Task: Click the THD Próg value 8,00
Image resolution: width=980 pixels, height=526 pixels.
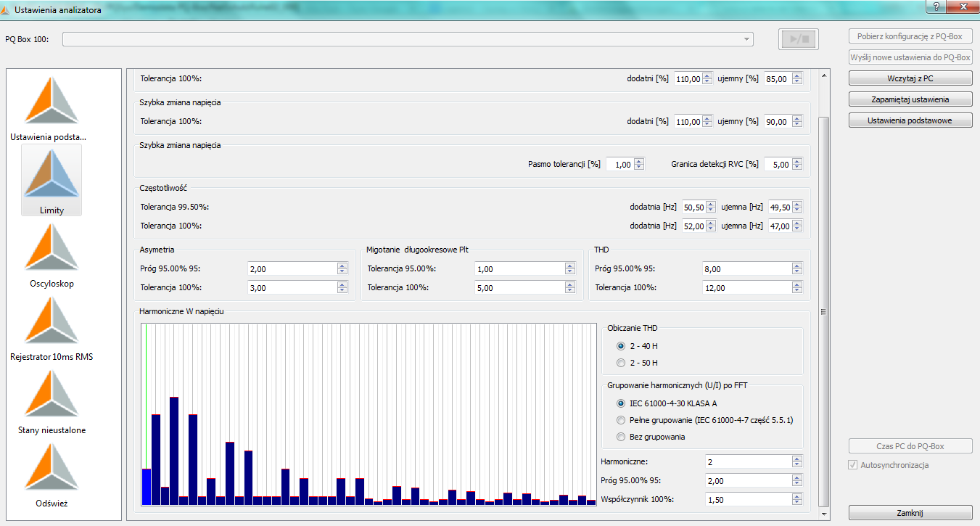Action: click(x=747, y=268)
